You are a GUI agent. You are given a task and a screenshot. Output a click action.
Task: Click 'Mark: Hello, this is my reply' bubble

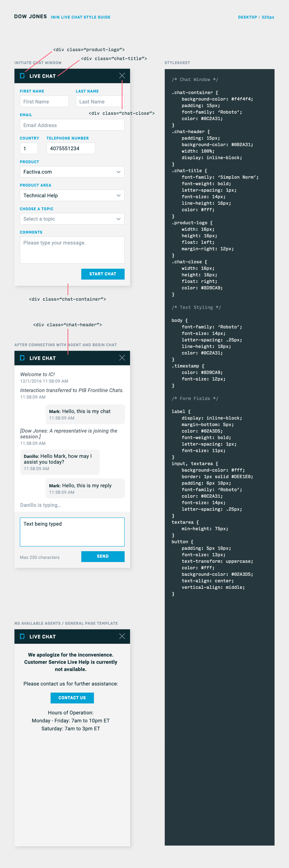click(x=85, y=488)
